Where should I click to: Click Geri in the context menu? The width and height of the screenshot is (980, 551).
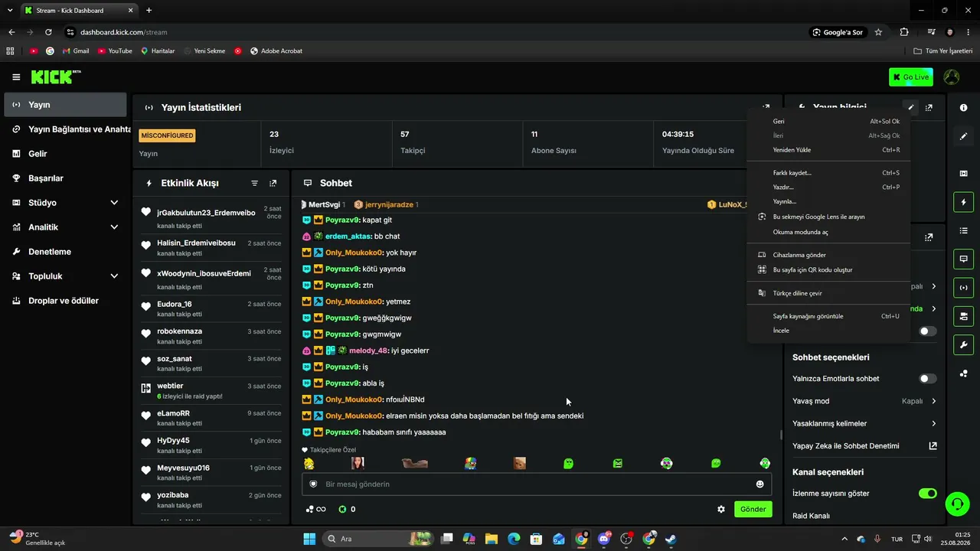click(829, 122)
